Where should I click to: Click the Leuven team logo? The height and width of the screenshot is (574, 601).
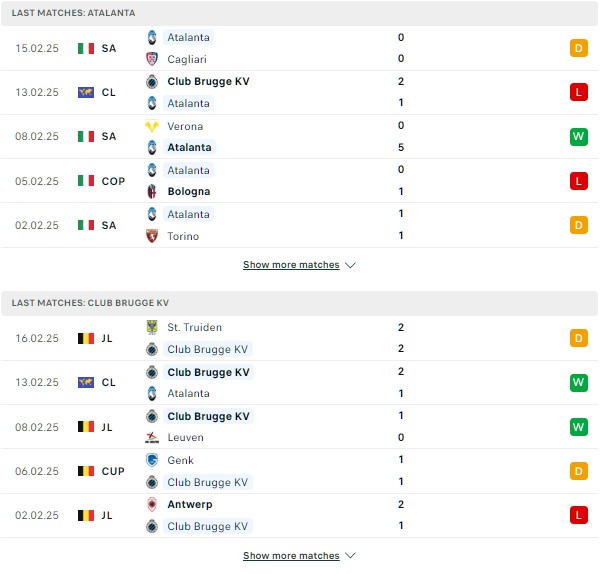[152, 437]
